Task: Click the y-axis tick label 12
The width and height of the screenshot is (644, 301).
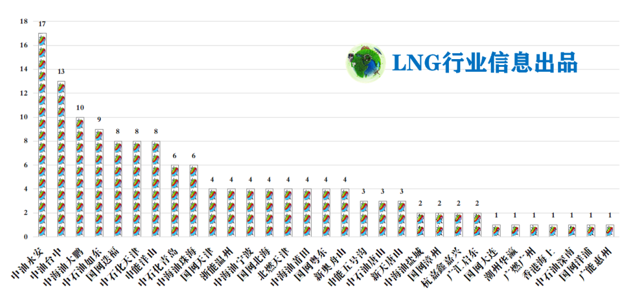Action: pos(24,93)
